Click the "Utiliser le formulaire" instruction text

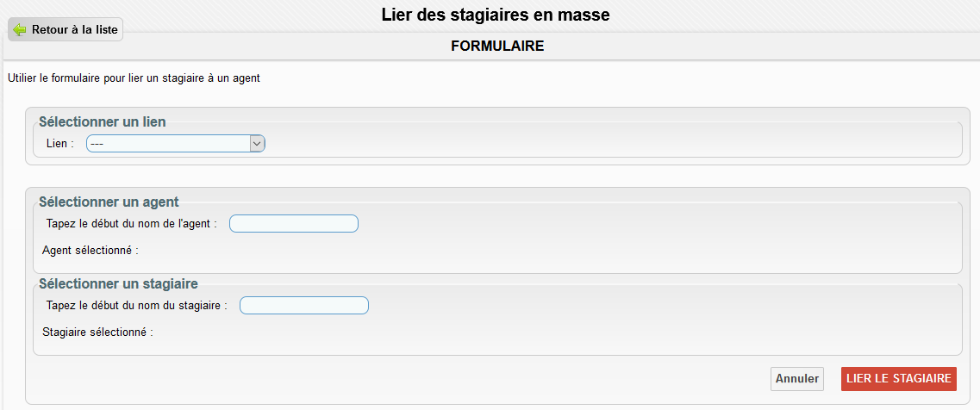click(134, 78)
